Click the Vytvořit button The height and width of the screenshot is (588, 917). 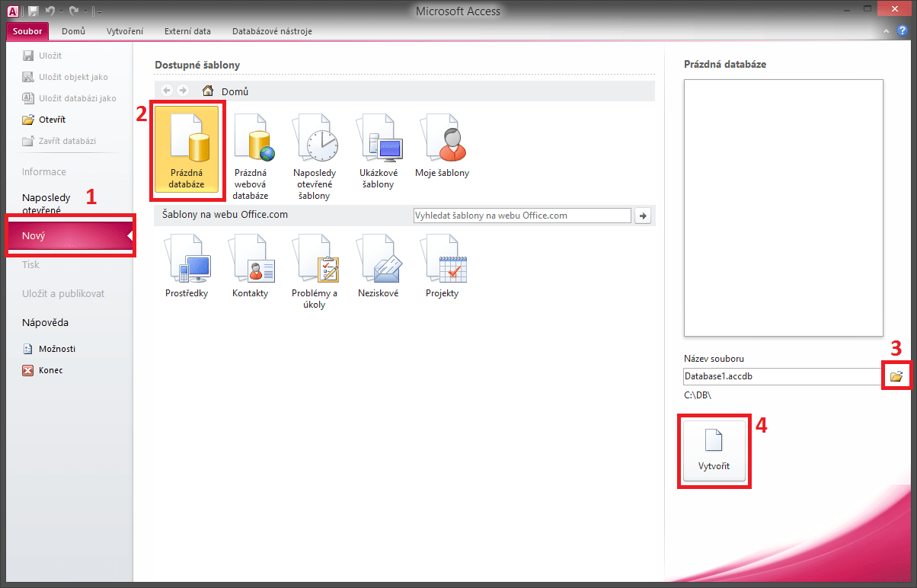point(714,449)
